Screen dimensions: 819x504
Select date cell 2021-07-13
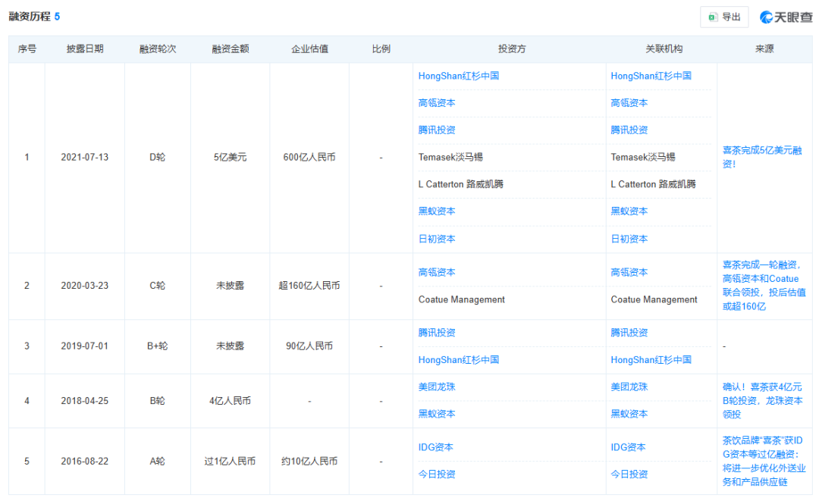[x=85, y=157]
